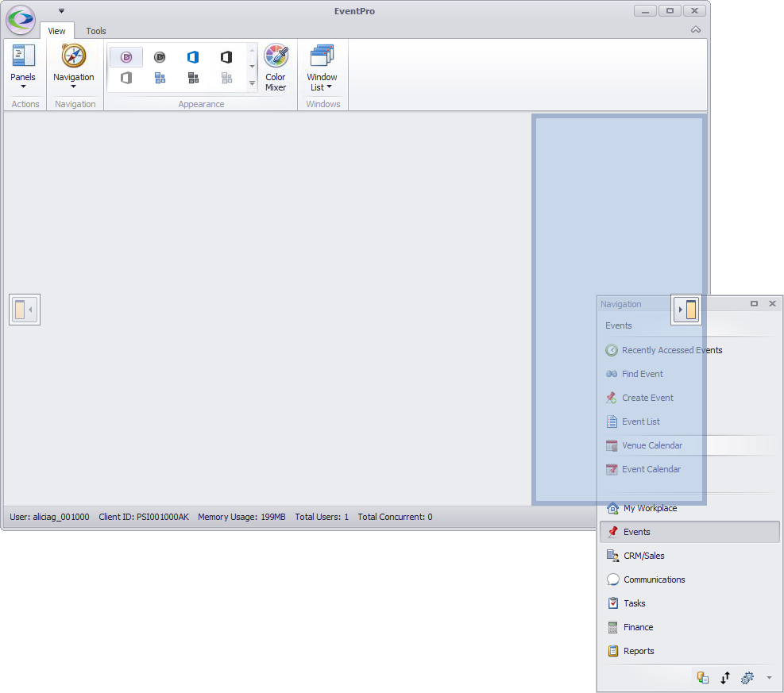784x693 pixels.
Task: Apply the light gray tiles skin
Action: (226, 78)
